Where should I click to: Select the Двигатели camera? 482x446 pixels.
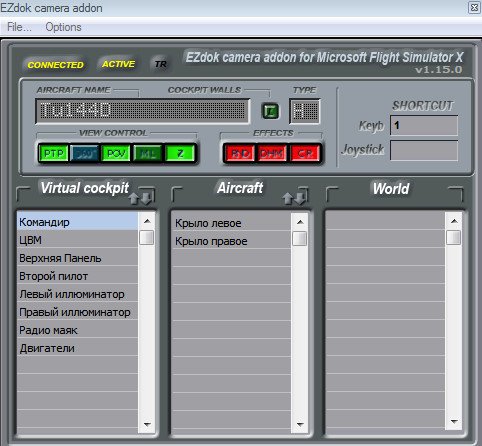click(77, 348)
